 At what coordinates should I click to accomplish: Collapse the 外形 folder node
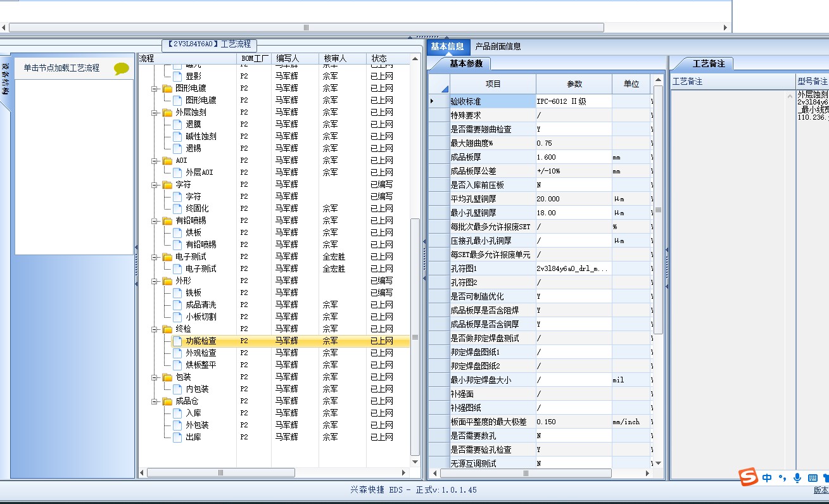pyautogui.click(x=155, y=281)
